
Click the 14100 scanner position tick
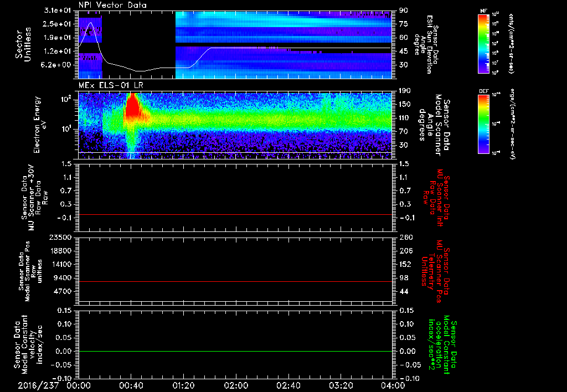[x=60, y=264]
